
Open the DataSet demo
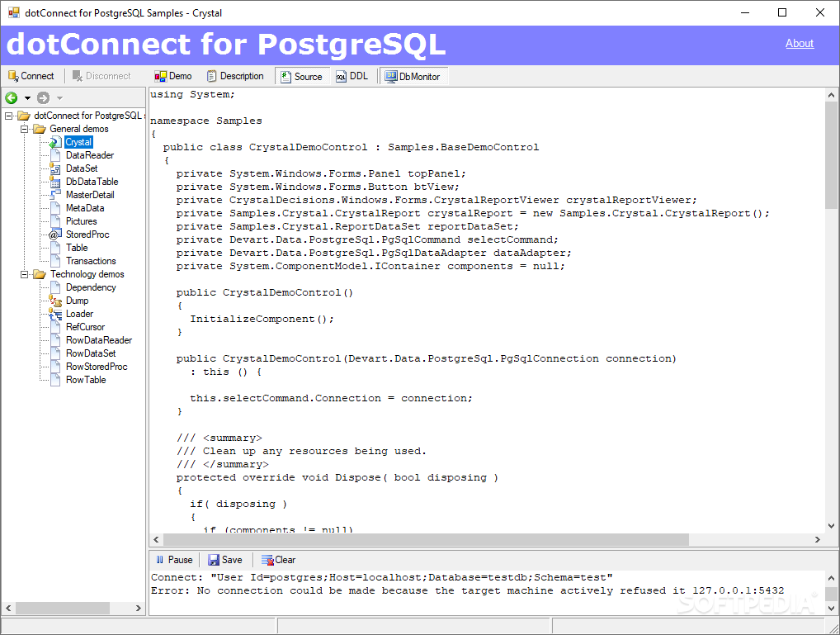coord(82,168)
